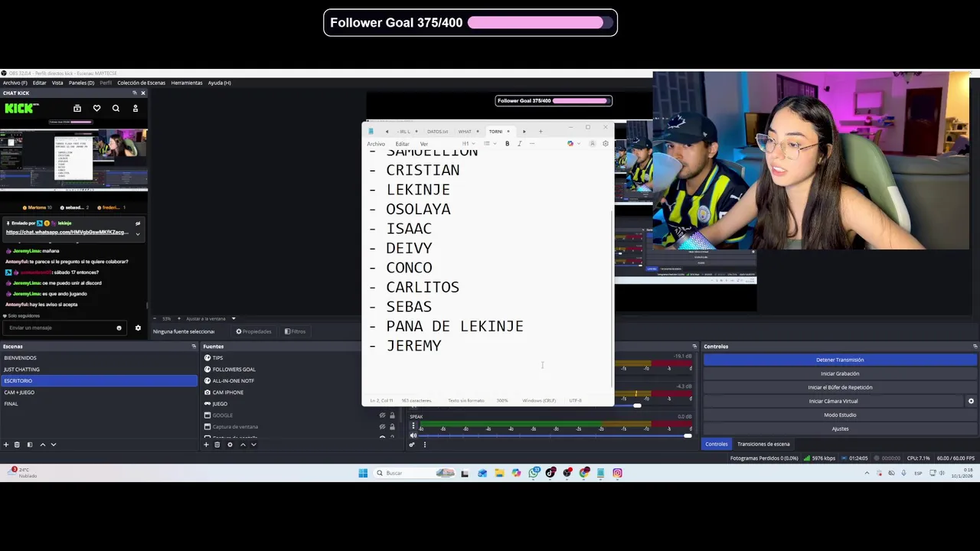Open advanced audio properties gears icon
This screenshot has width=980, height=551.
(412, 445)
